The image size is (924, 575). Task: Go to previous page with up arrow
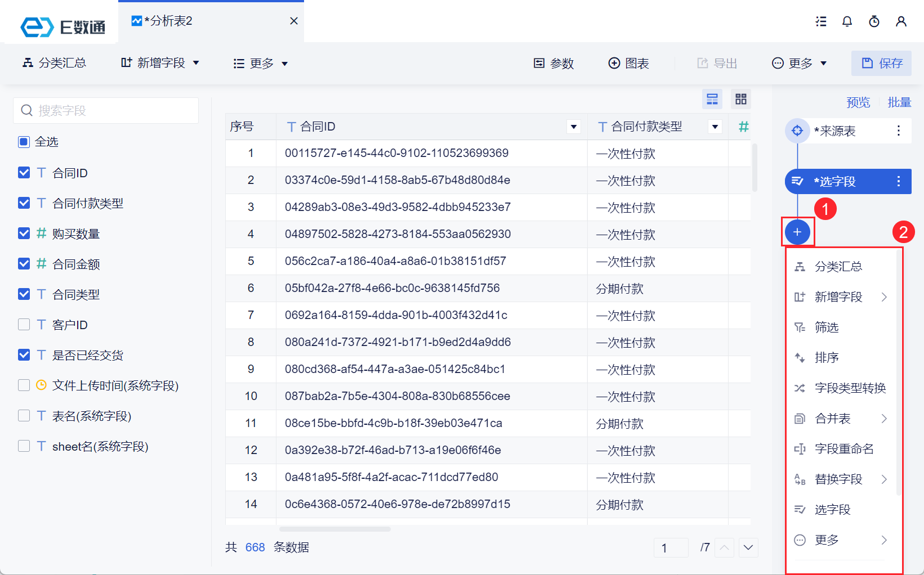pyautogui.click(x=724, y=547)
